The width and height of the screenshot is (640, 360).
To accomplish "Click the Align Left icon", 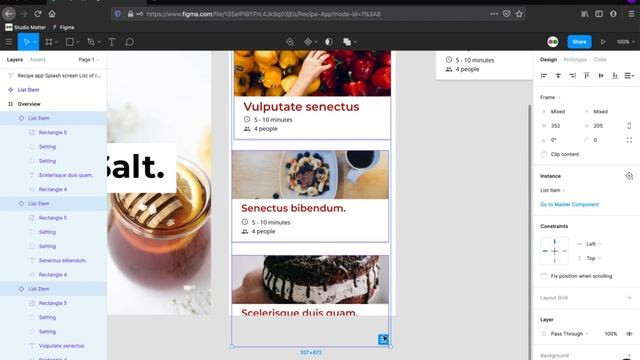I will tap(544, 76).
